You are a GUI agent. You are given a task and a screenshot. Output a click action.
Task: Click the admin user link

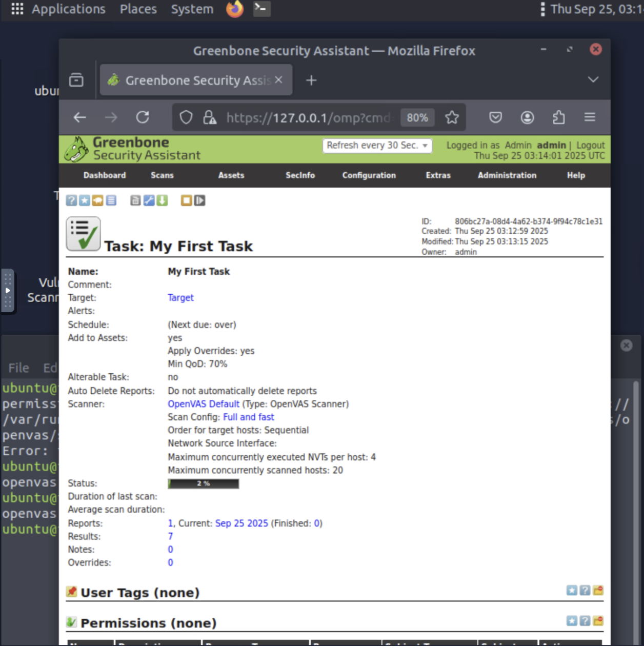(x=551, y=146)
